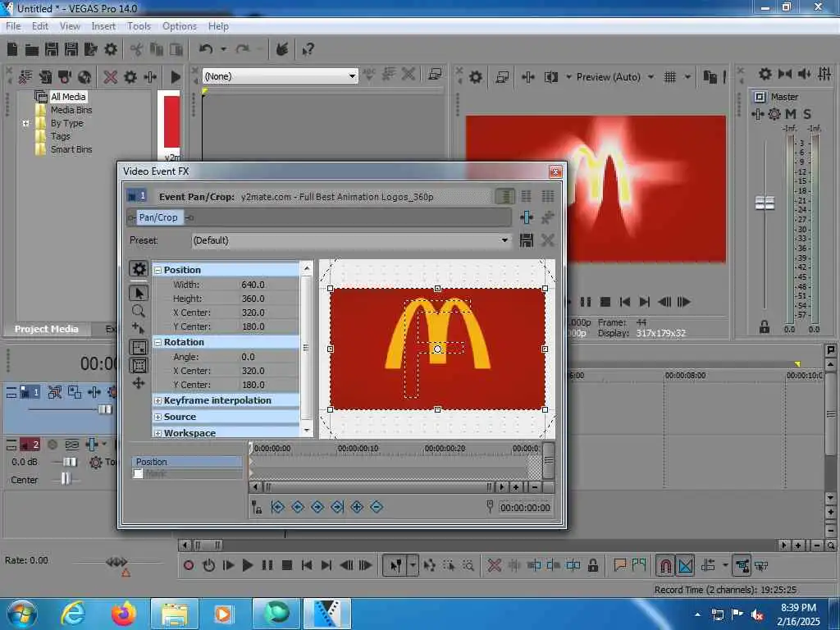Toggle the Mute M button in Master bus

pyautogui.click(x=791, y=113)
